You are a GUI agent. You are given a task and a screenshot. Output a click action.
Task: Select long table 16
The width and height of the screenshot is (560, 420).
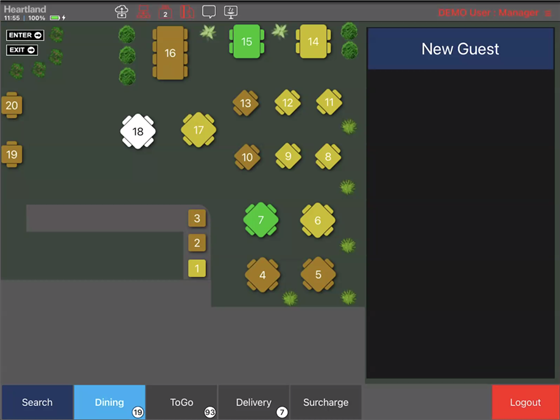(x=170, y=53)
